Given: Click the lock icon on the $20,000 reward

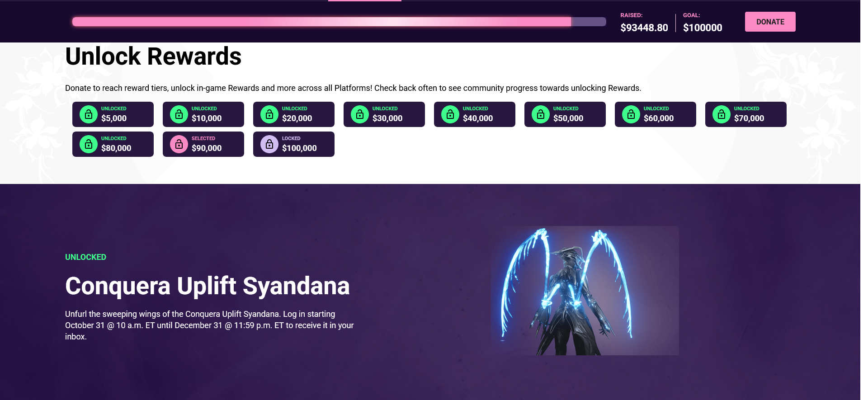Looking at the screenshot, I should [x=269, y=114].
